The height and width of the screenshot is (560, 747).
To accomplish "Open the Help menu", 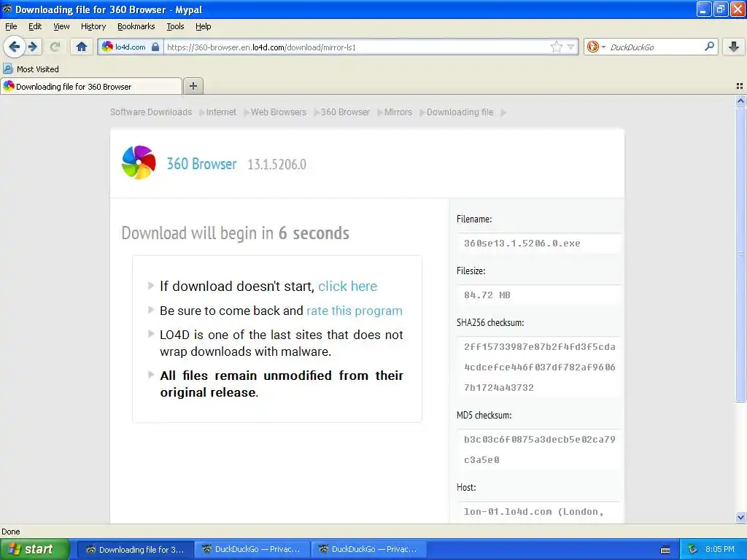I will [204, 26].
